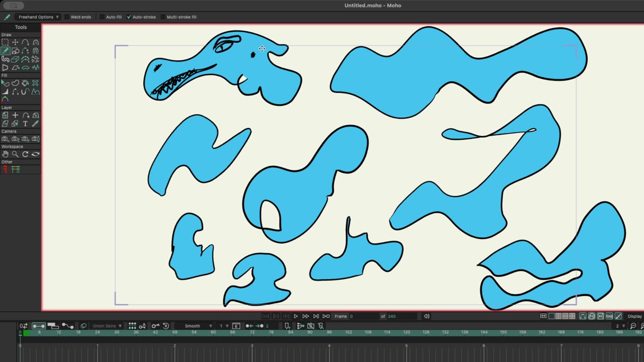Select the Hide Edge tool
This screenshot has width=644, height=362.
15,92
